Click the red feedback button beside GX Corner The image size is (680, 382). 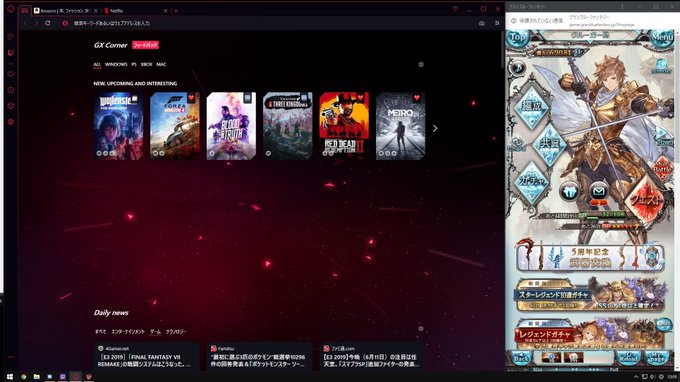click(x=145, y=45)
